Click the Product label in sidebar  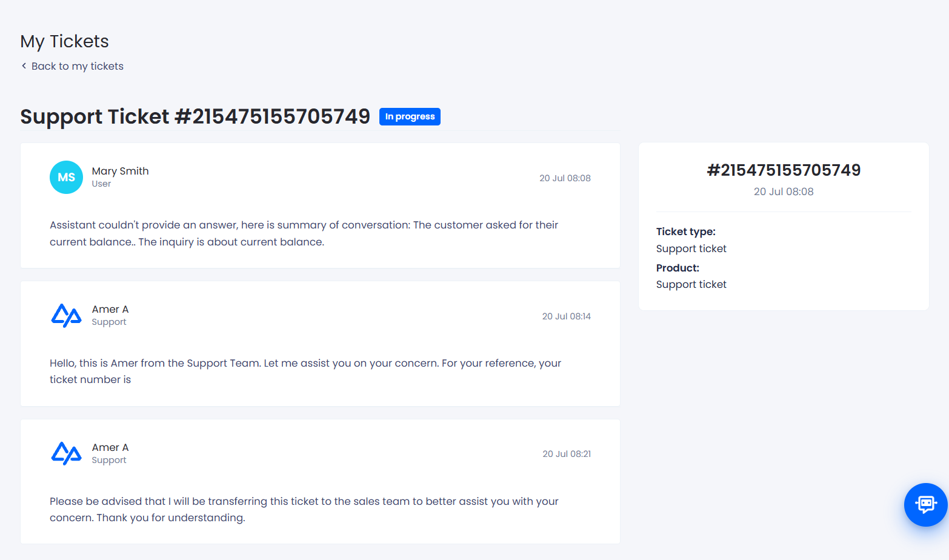(x=678, y=268)
